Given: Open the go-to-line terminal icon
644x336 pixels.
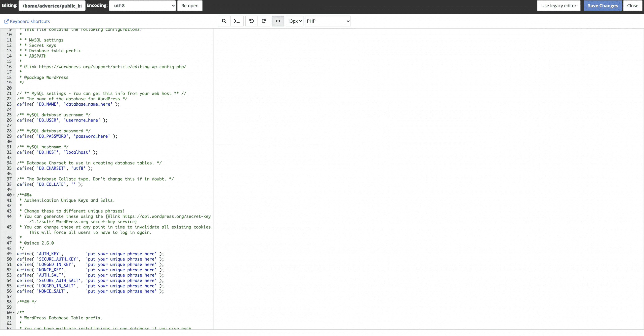Looking at the screenshot, I should [x=237, y=21].
